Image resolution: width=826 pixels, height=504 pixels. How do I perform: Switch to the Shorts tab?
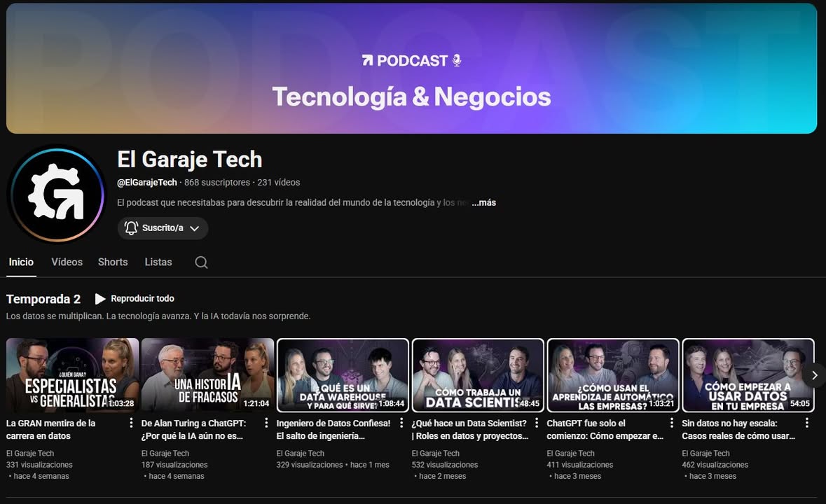pyautogui.click(x=113, y=262)
